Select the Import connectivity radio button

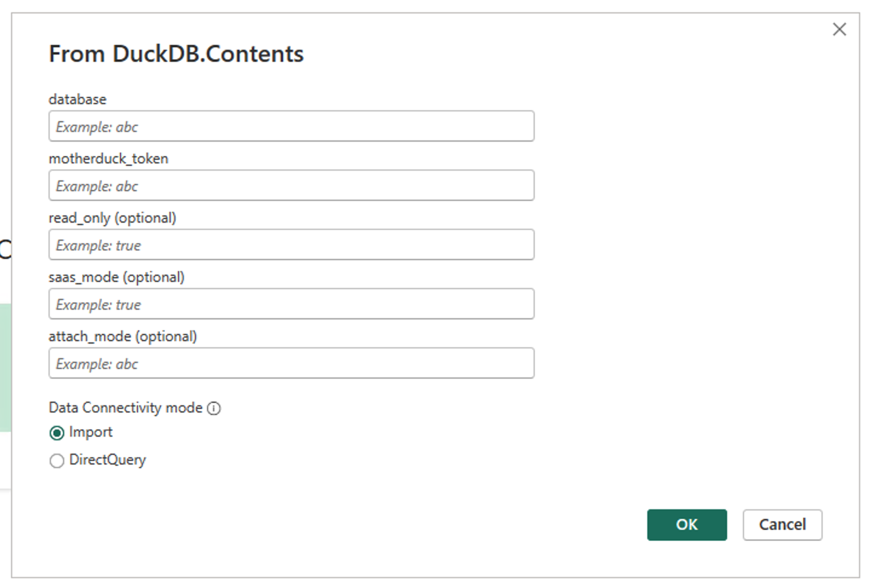point(57,433)
